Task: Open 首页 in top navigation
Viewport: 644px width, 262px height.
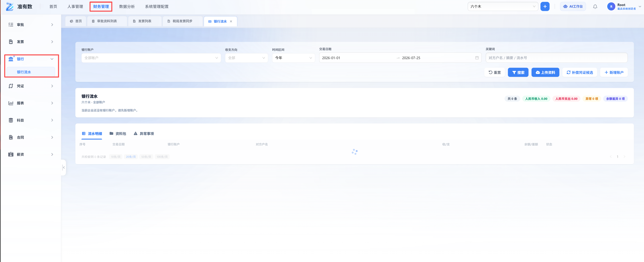Action: pyautogui.click(x=53, y=7)
